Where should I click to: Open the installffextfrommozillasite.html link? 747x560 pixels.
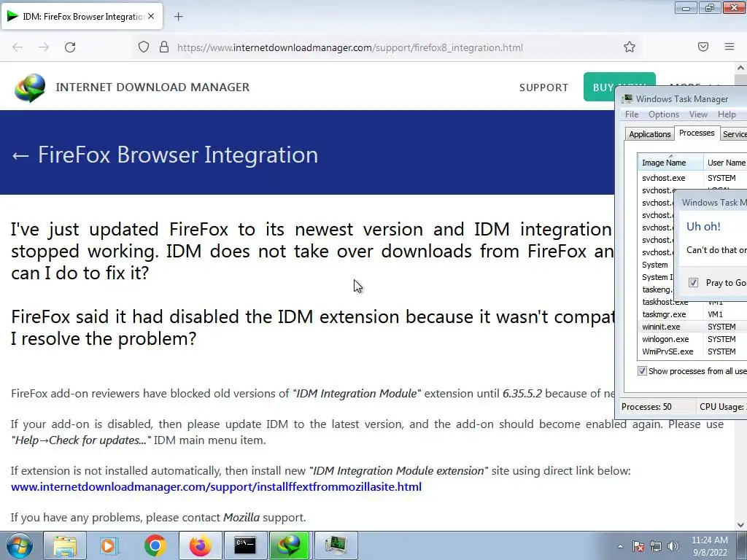coord(216,486)
